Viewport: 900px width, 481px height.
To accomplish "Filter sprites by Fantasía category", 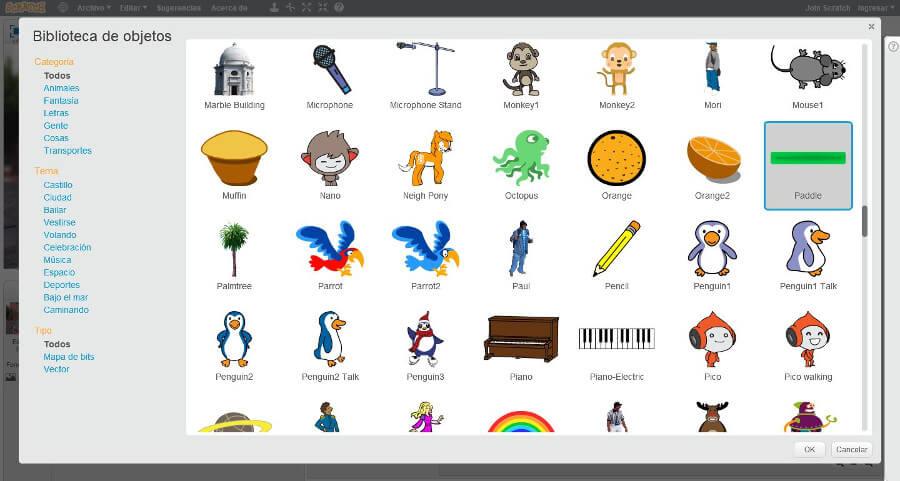I will [61, 101].
